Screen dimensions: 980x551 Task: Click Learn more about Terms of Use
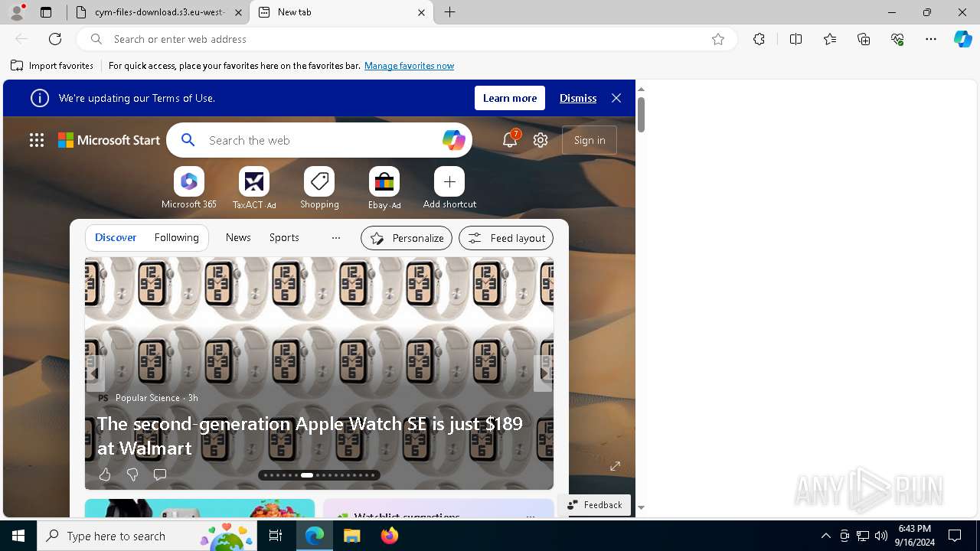(510, 98)
